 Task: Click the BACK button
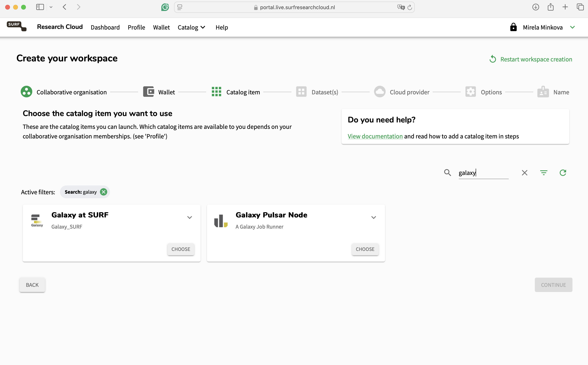pyautogui.click(x=32, y=285)
